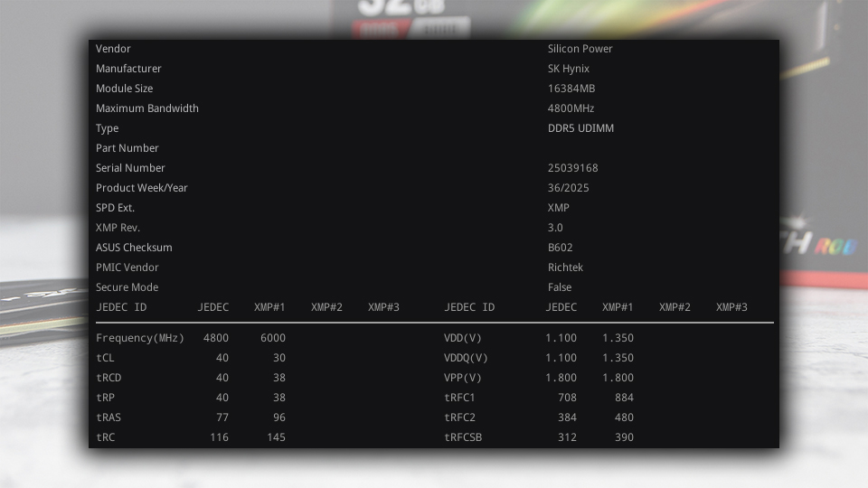Select the JEDEC tRC value 116
868x488 pixels.
pyautogui.click(x=219, y=437)
